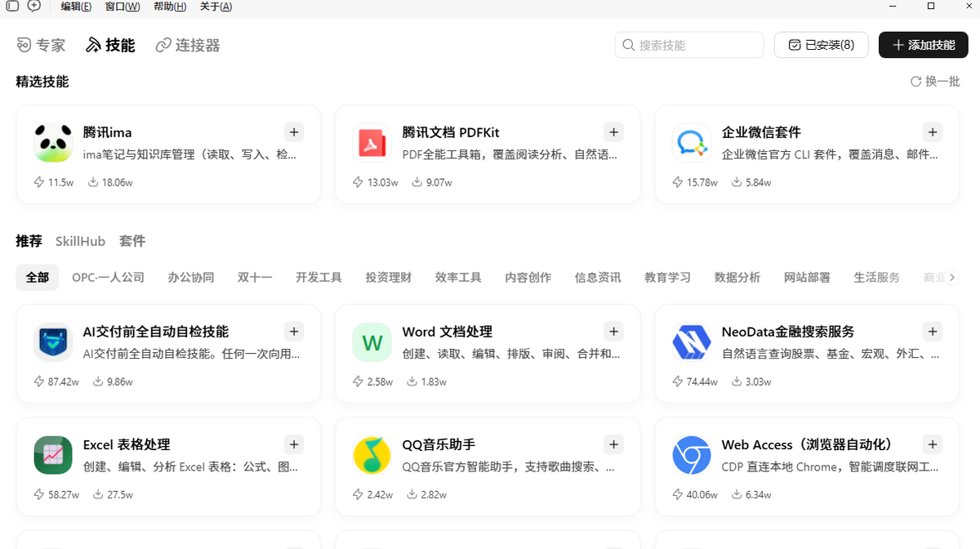Click the 腾讯文档 PDFKit red icon
Image resolution: width=980 pixels, height=549 pixels.
click(x=372, y=143)
